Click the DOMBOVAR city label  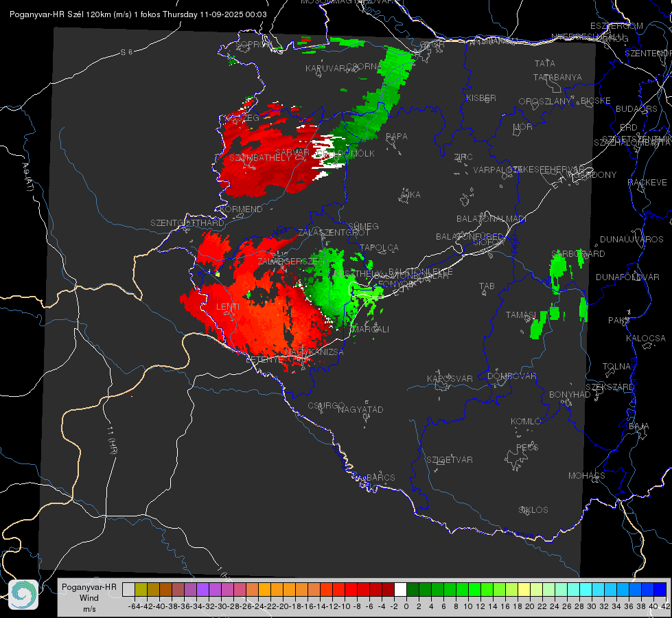click(511, 376)
